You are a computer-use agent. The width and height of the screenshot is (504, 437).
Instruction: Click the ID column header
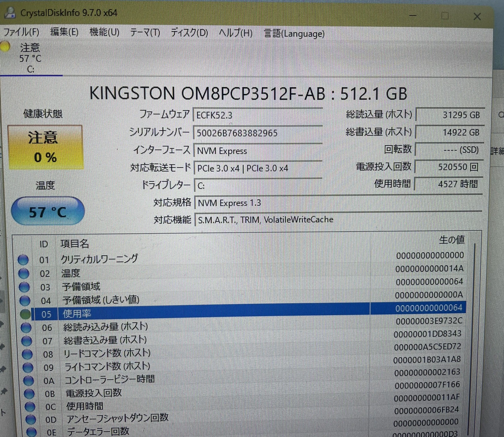coord(43,244)
